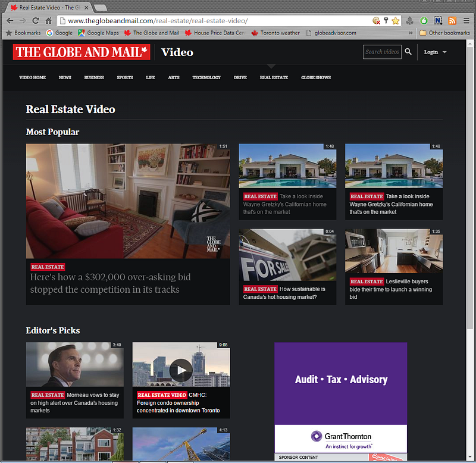
Task: Open the Sports video section
Action: pos(125,77)
